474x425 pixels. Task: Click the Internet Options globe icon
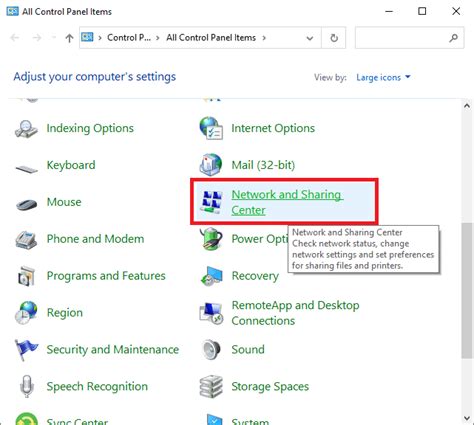tap(211, 128)
